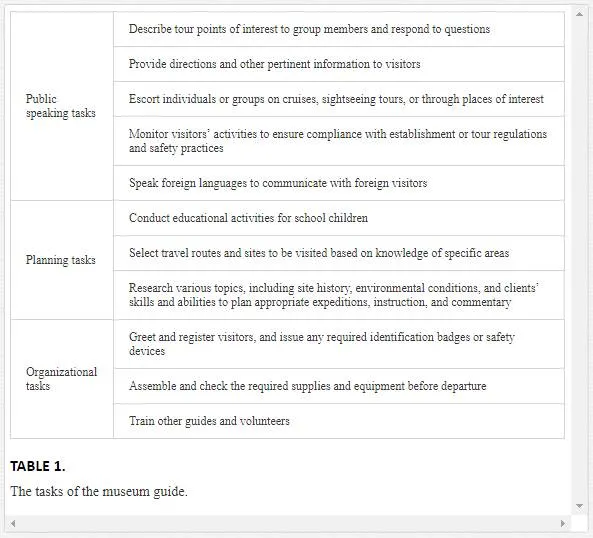Click the 'Train other guides and volunteers' row

click(339, 421)
